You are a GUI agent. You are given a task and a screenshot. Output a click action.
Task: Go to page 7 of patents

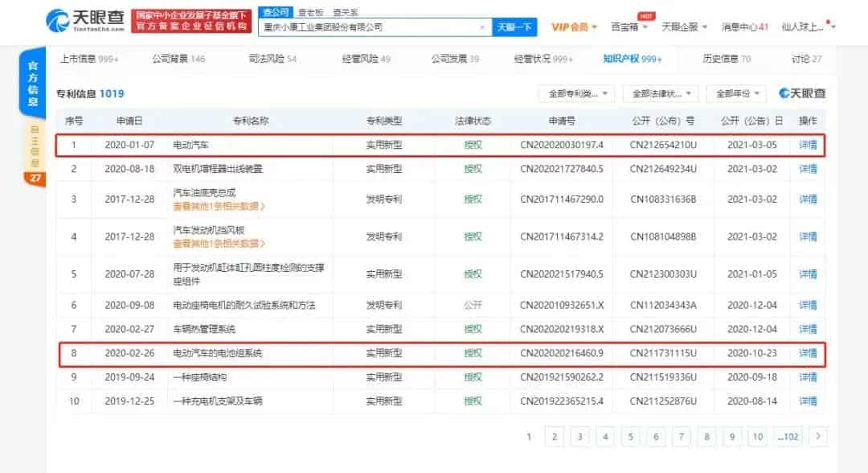(x=682, y=437)
